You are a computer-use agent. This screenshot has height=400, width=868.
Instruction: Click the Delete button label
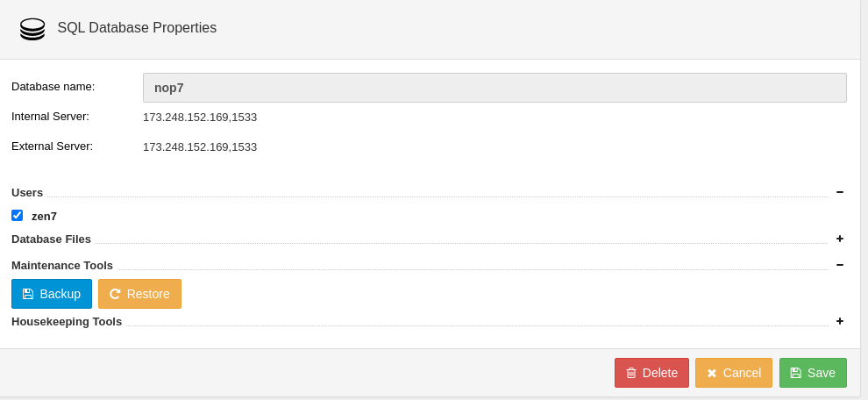tap(660, 373)
